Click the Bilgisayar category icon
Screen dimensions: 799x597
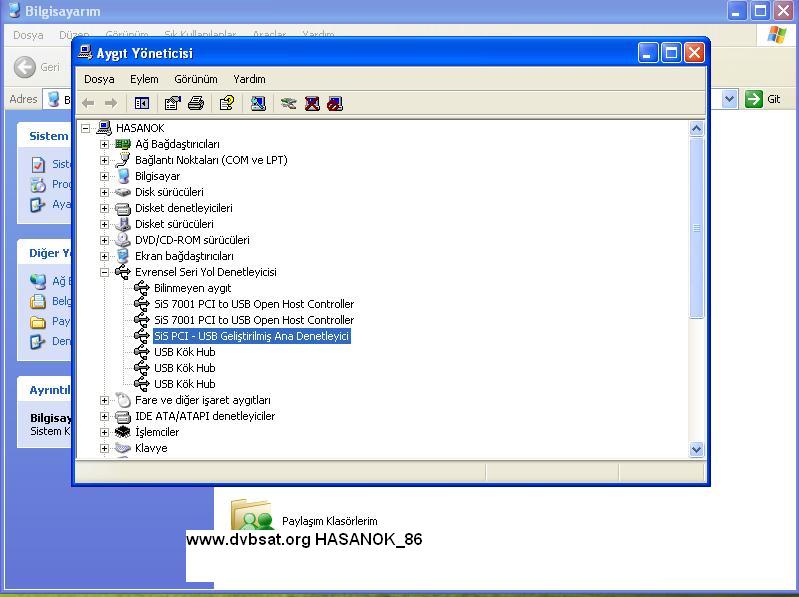point(123,176)
